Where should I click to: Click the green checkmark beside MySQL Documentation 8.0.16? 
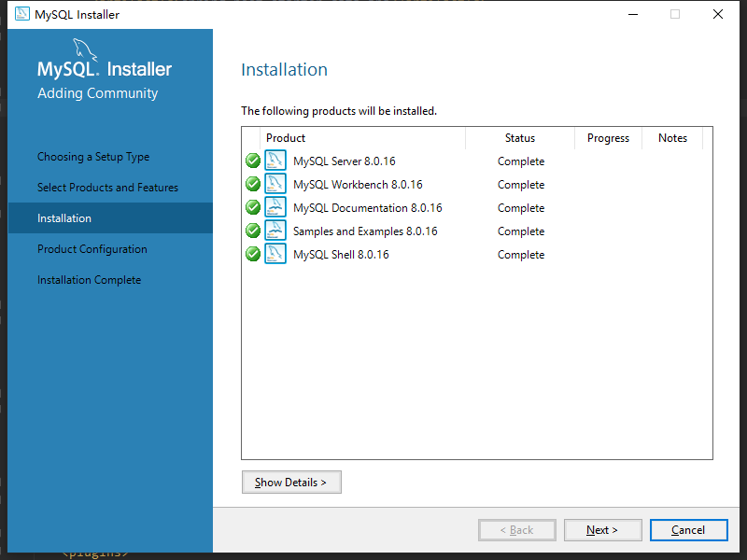253,207
